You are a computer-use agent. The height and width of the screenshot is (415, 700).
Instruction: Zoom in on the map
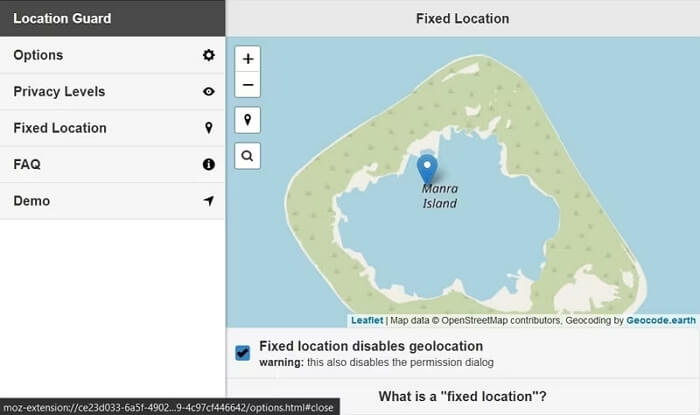click(x=248, y=59)
